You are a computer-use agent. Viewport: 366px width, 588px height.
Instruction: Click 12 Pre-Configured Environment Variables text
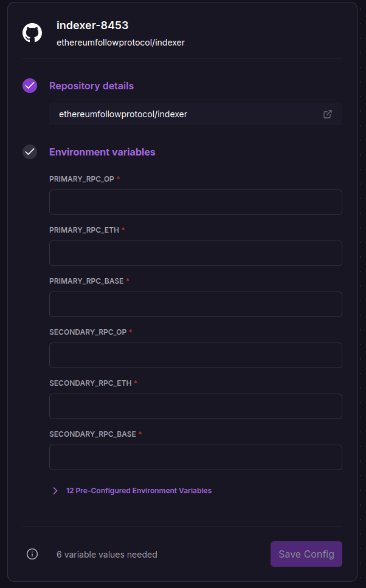139,491
